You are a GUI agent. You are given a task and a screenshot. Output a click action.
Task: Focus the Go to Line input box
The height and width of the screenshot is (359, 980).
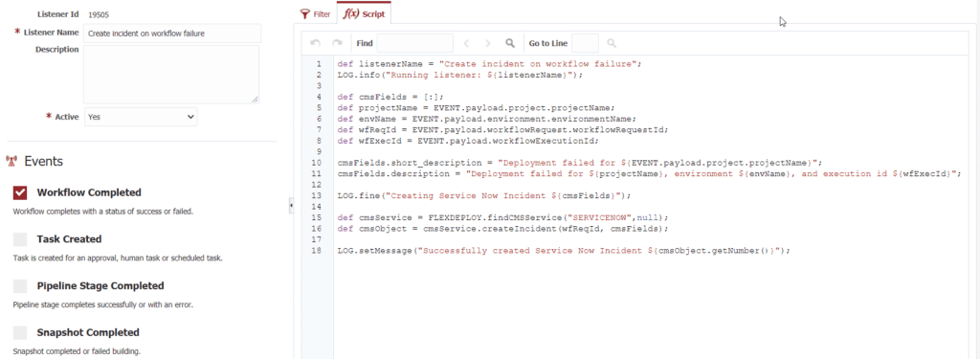pos(585,43)
